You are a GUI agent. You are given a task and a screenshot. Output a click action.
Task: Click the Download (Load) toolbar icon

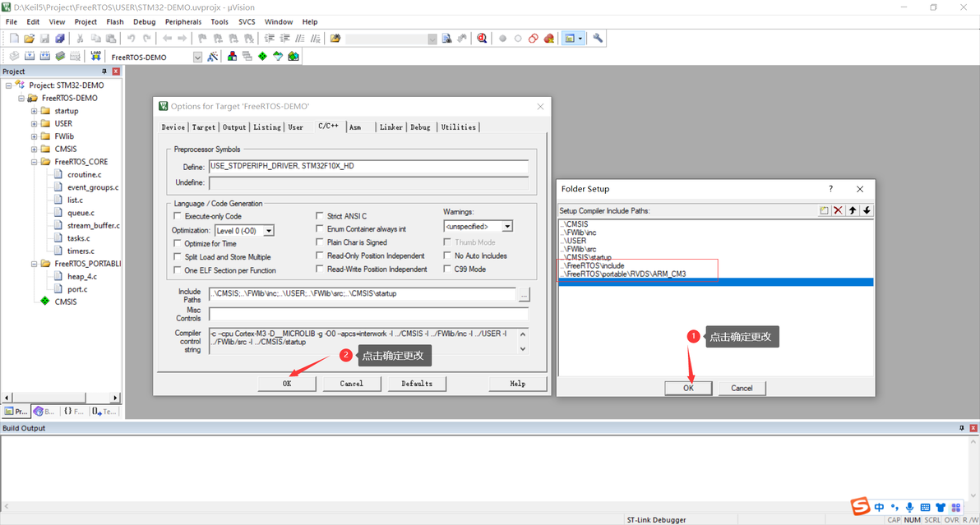[95, 56]
